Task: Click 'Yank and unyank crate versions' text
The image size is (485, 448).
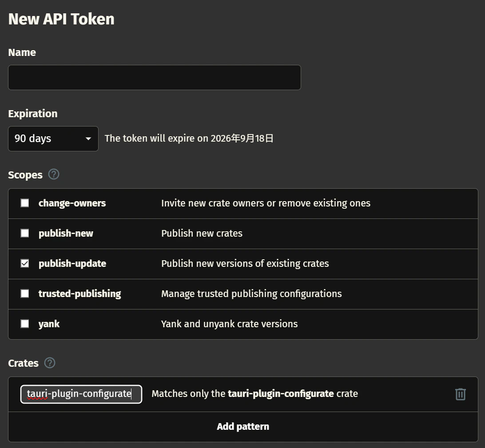Action: click(x=229, y=324)
